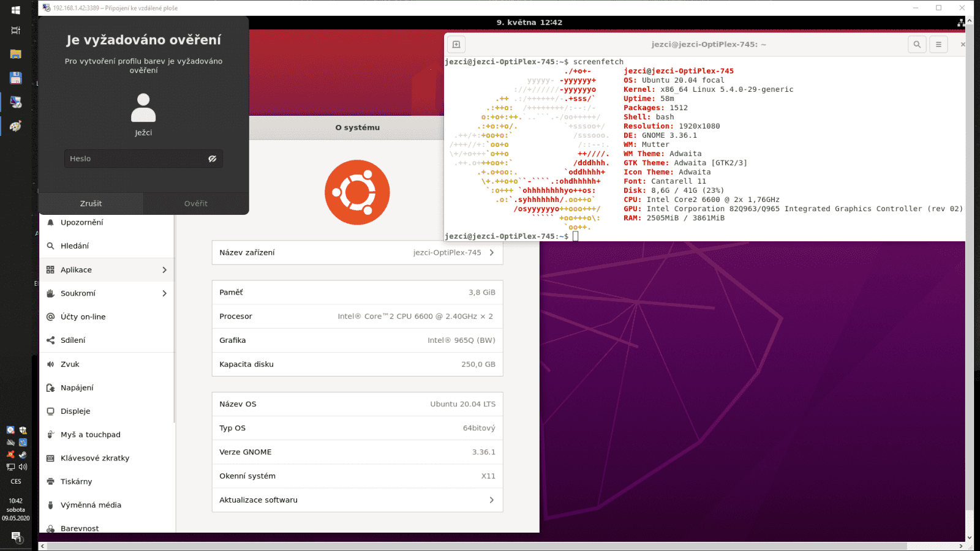Toggle password visibility in the Heslo field
The height and width of the screenshot is (551, 980).
[x=212, y=158]
